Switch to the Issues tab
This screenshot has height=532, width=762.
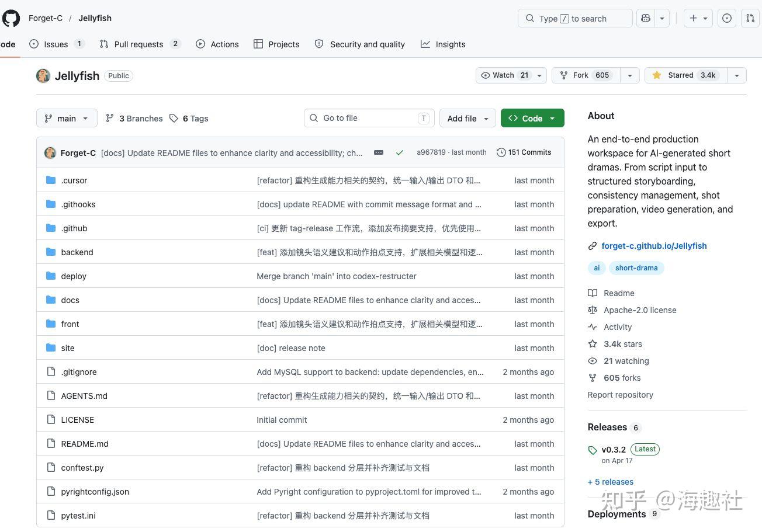click(57, 44)
